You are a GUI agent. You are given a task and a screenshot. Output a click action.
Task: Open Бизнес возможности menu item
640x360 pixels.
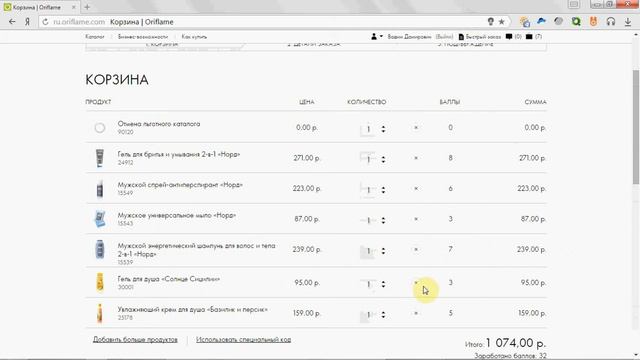[x=142, y=37]
